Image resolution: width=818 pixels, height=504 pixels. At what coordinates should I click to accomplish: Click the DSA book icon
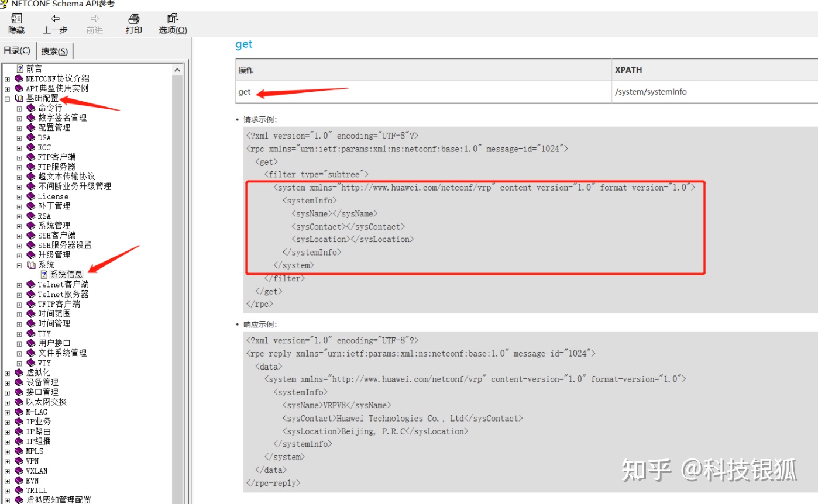coord(31,137)
